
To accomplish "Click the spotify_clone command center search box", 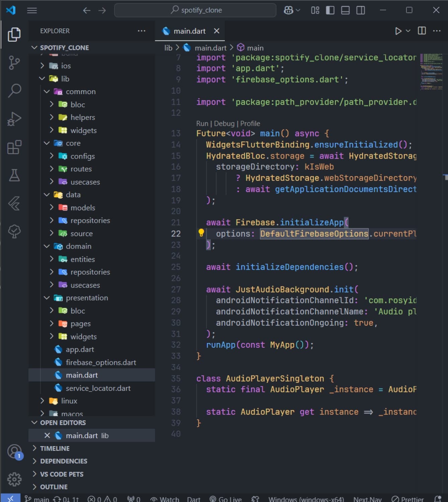I will pos(195,10).
